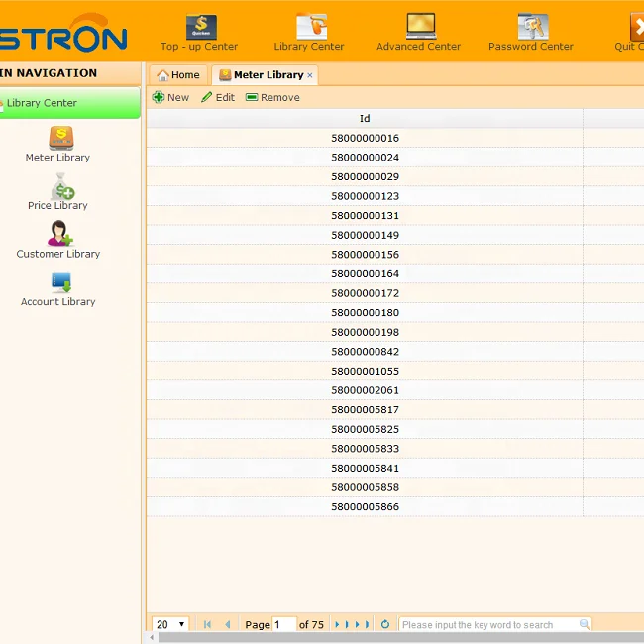
Task: Open the page size dropdown showing 20
Action: click(170, 624)
